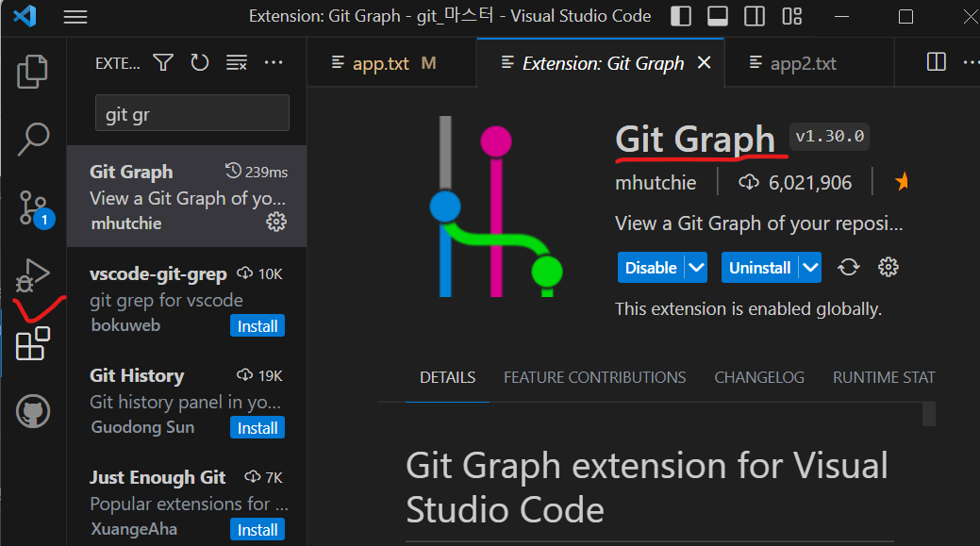This screenshot has height=546, width=980.
Task: Click the v1.30.0 version badge
Action: point(829,137)
